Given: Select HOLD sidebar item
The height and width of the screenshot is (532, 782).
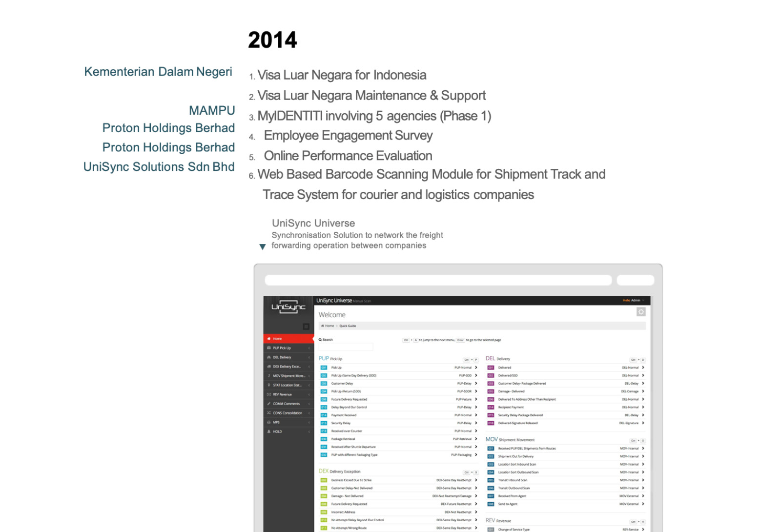Looking at the screenshot, I should click(288, 431).
